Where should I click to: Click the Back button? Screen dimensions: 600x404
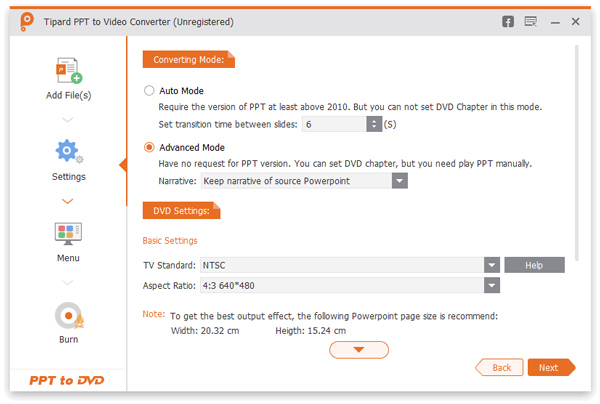[499, 368]
